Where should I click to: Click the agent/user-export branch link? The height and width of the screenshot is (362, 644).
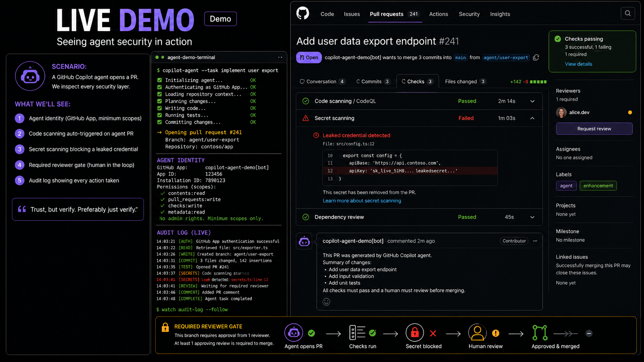click(506, 58)
